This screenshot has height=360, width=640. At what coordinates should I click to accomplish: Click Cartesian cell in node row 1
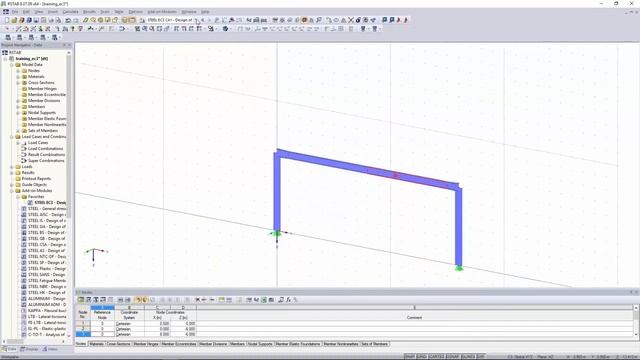tap(129, 324)
